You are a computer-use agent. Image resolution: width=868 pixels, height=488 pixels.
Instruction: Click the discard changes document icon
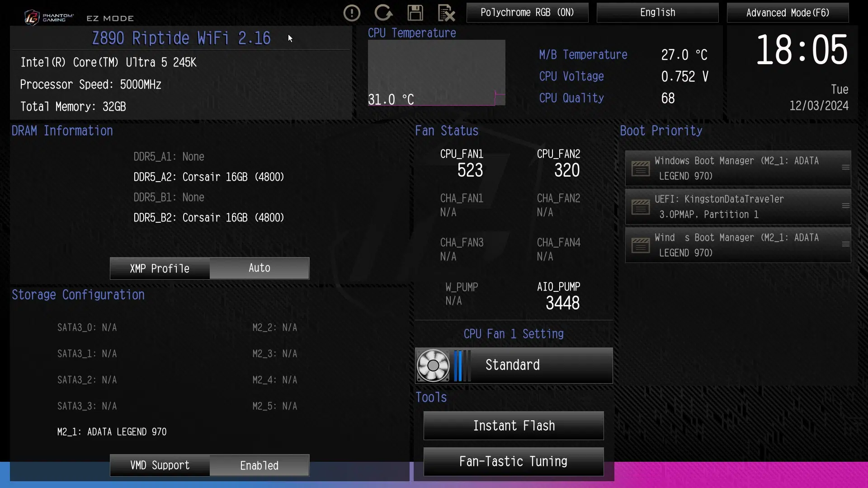click(447, 13)
